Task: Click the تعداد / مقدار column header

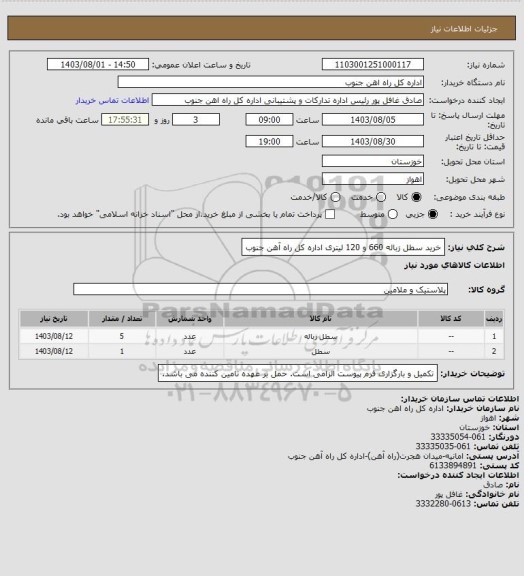Action: [122, 318]
